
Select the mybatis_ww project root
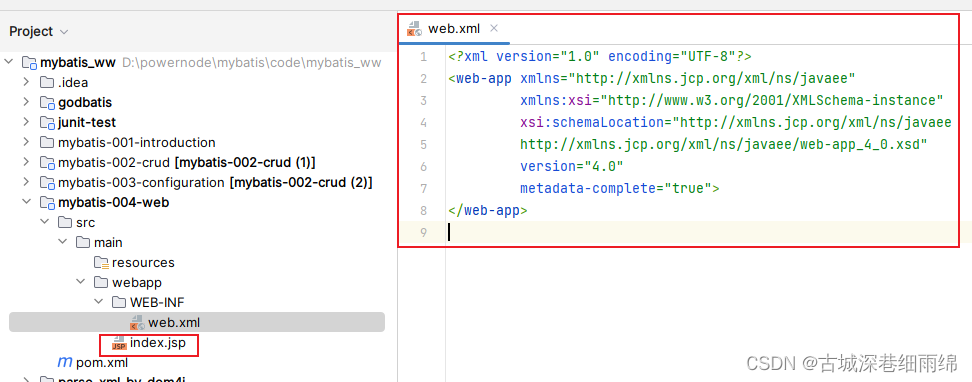coord(78,63)
